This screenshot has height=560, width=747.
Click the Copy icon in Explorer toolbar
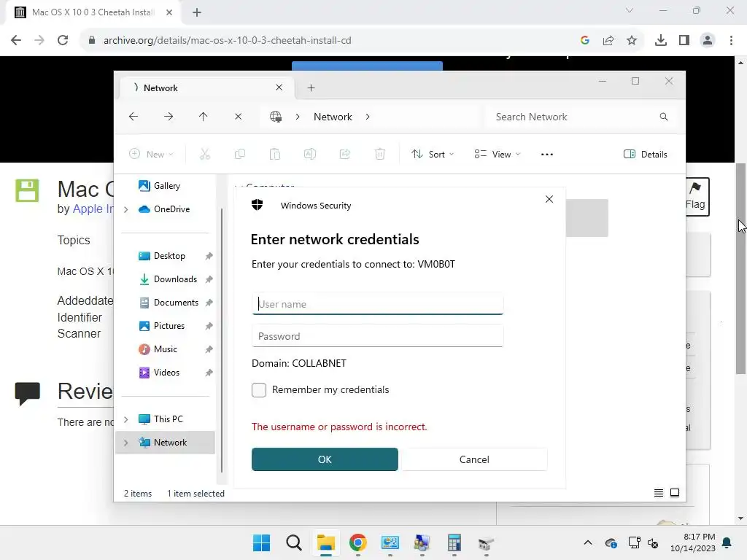239,154
